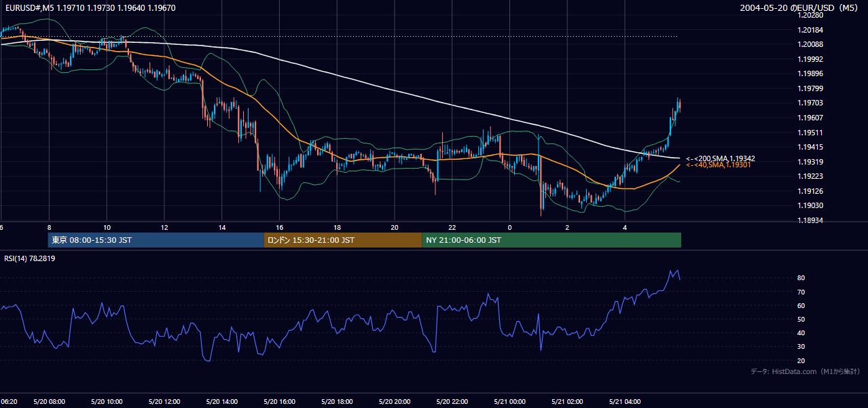Click price axis value 1.20184
The height and width of the screenshot is (408, 868).
point(810,30)
